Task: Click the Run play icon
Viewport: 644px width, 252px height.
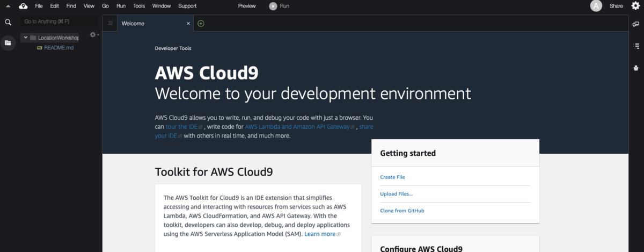Action: 273,6
